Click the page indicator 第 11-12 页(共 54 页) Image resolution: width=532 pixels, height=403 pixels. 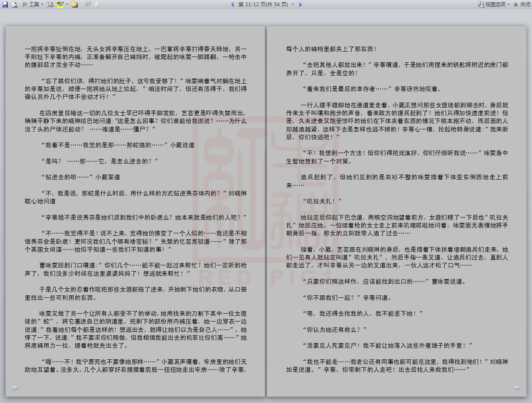(263, 5)
